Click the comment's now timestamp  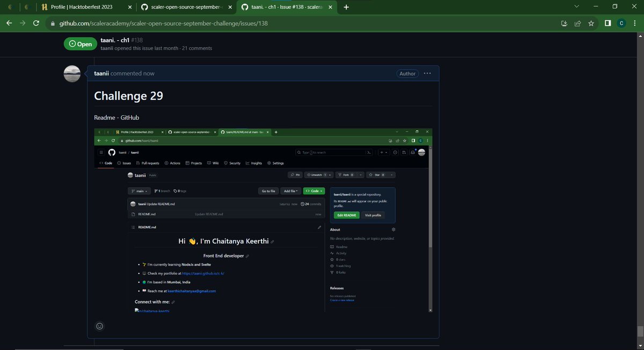tap(149, 73)
